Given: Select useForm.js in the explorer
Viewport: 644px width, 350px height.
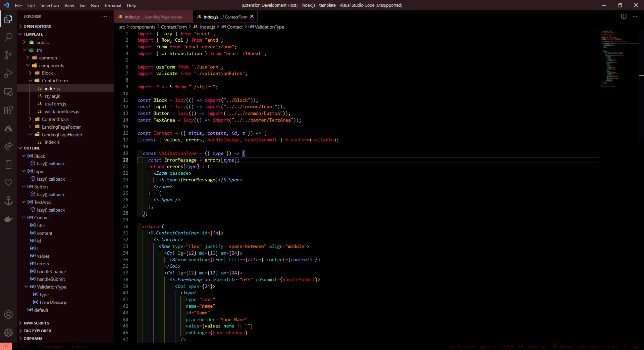Looking at the screenshot, I should (55, 104).
